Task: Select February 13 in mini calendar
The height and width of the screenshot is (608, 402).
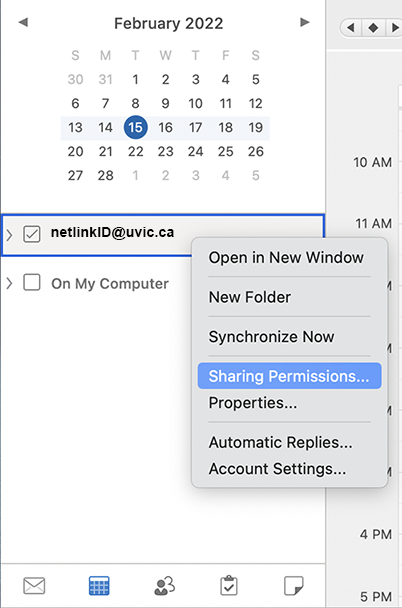Action: 75,127
